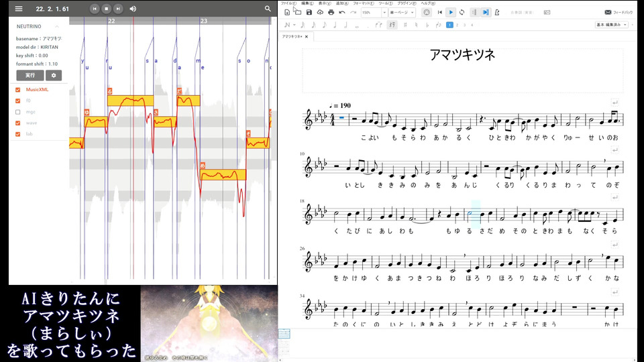Skip to previous in NEUTRINO playback
This screenshot has width=644, height=362.
click(x=95, y=9)
